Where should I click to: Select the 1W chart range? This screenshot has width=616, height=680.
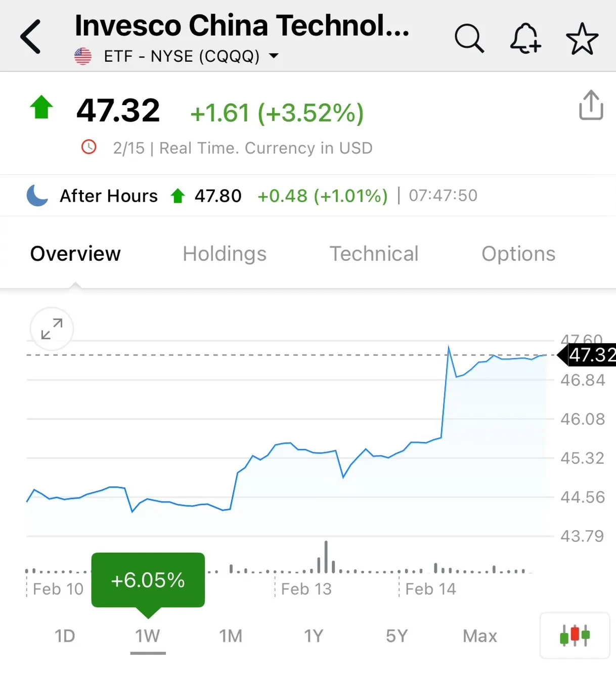tap(148, 636)
